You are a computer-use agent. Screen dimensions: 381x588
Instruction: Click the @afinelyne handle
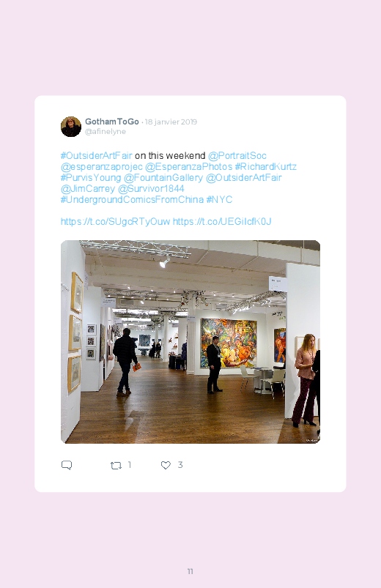pyautogui.click(x=106, y=132)
